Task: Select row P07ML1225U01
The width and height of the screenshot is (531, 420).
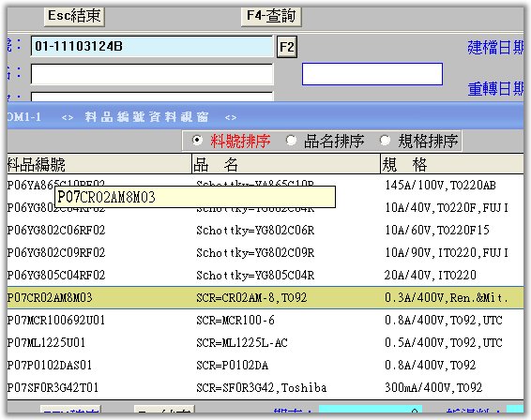Action: point(265,342)
